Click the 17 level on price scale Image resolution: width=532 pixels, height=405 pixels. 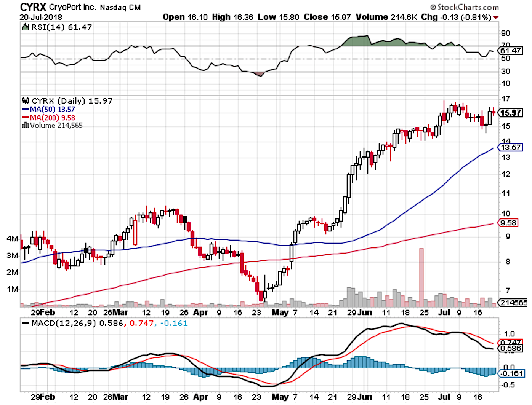pyautogui.click(x=506, y=99)
